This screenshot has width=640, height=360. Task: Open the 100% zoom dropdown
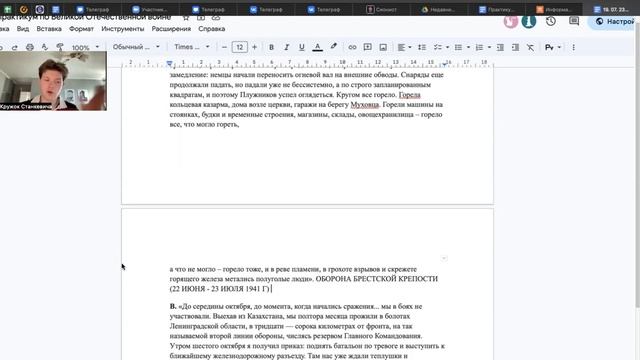click(x=85, y=47)
